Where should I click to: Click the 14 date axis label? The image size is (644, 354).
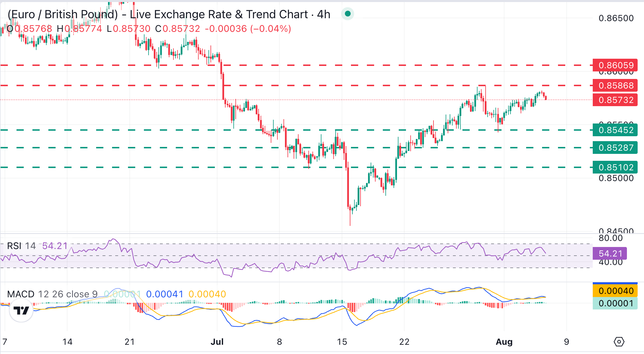pyautogui.click(x=67, y=342)
